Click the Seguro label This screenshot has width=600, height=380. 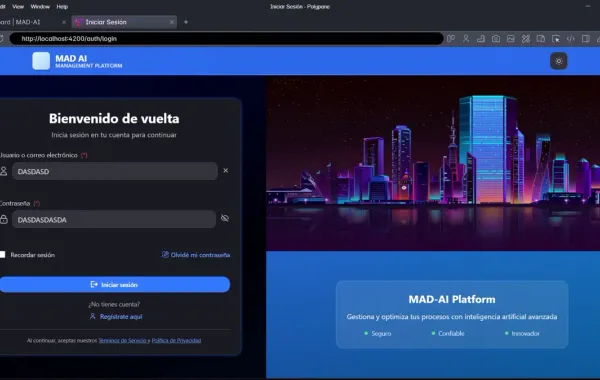(x=381, y=333)
